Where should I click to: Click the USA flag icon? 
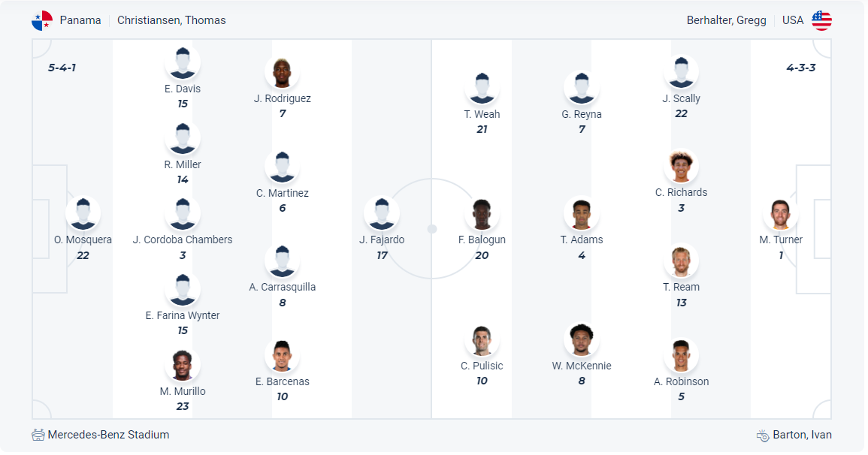(821, 21)
